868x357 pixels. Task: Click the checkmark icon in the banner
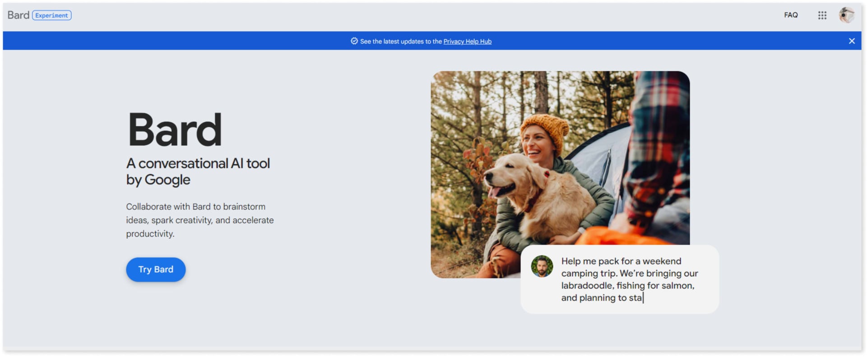click(354, 41)
